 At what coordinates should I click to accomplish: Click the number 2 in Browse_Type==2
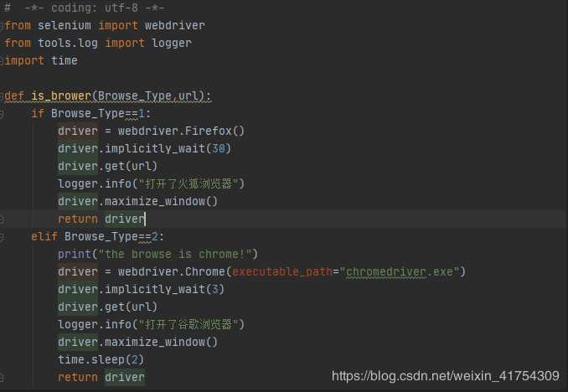point(155,236)
